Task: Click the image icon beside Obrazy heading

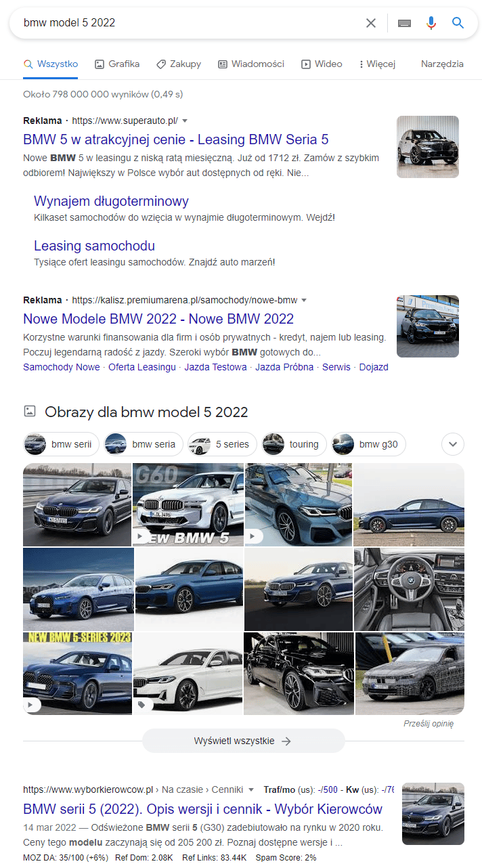Action: (29, 411)
